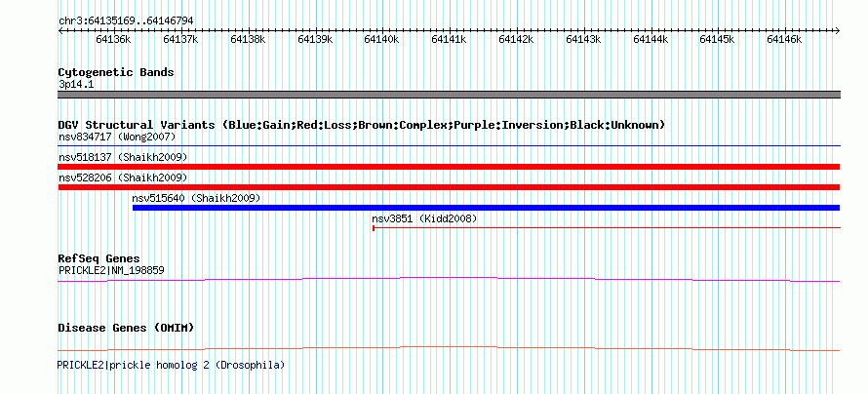Click the RefSeq Genes track title

[99, 259]
